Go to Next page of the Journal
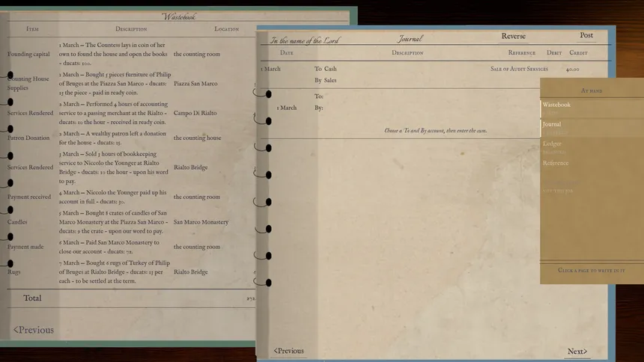 pyautogui.click(x=577, y=352)
